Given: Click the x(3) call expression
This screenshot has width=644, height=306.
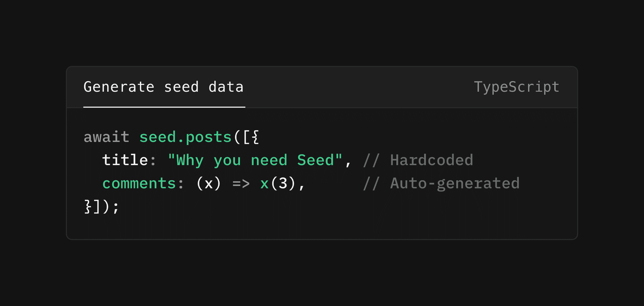Looking at the screenshot, I should coord(278,183).
